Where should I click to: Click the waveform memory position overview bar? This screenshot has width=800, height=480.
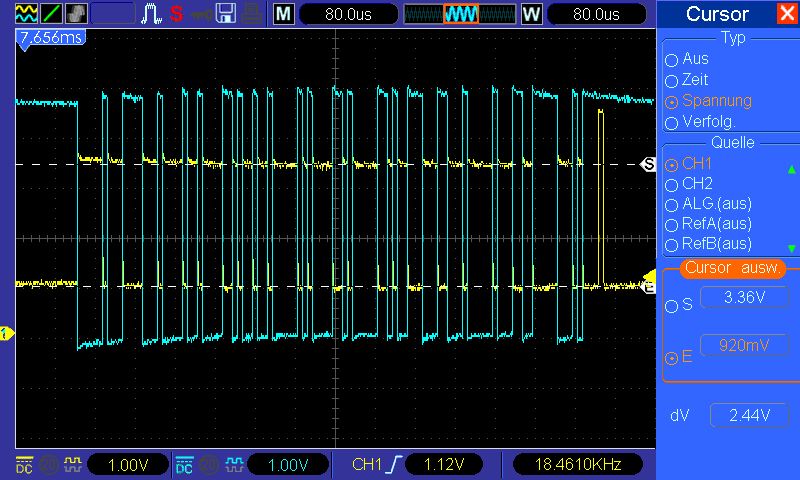pos(458,14)
